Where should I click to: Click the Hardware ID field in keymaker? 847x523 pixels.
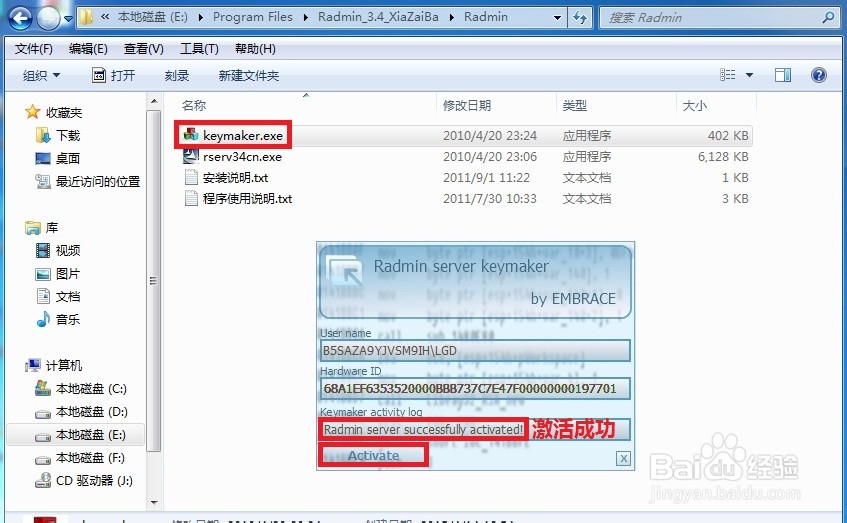475,388
